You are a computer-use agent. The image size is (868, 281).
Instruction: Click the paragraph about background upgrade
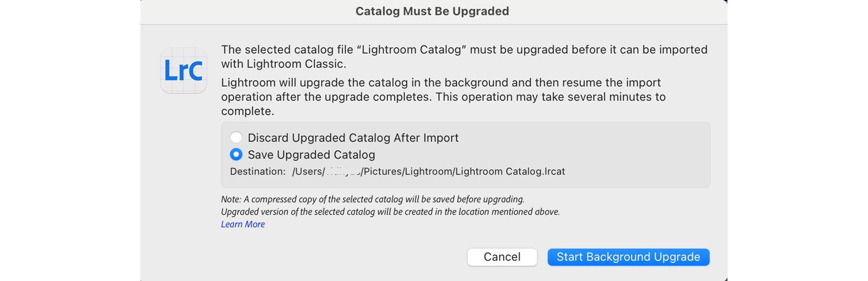443,97
